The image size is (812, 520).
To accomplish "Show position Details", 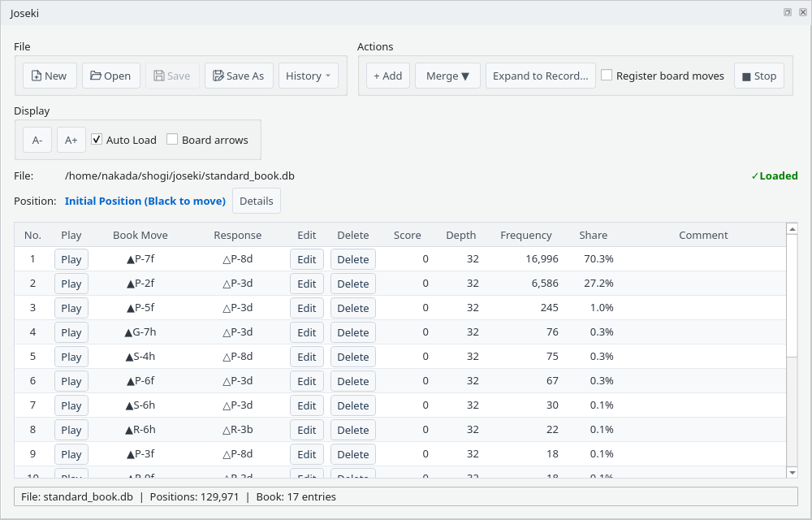I will coord(257,201).
